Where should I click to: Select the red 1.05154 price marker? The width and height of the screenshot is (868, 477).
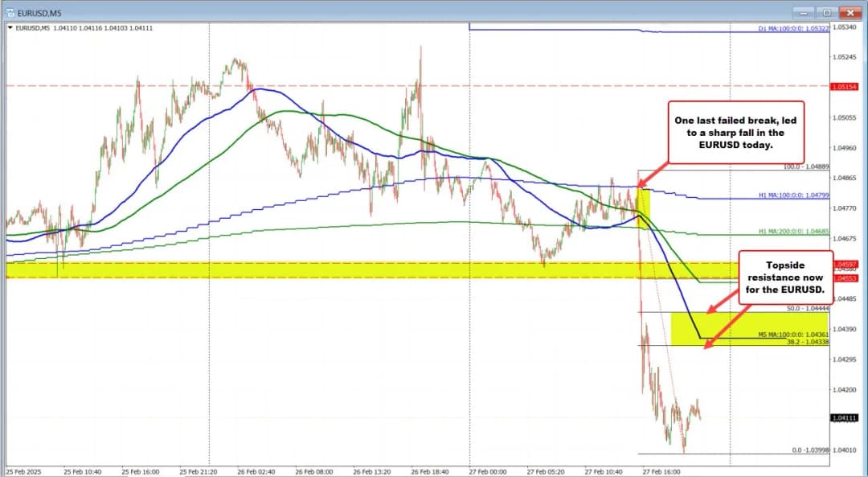click(844, 86)
